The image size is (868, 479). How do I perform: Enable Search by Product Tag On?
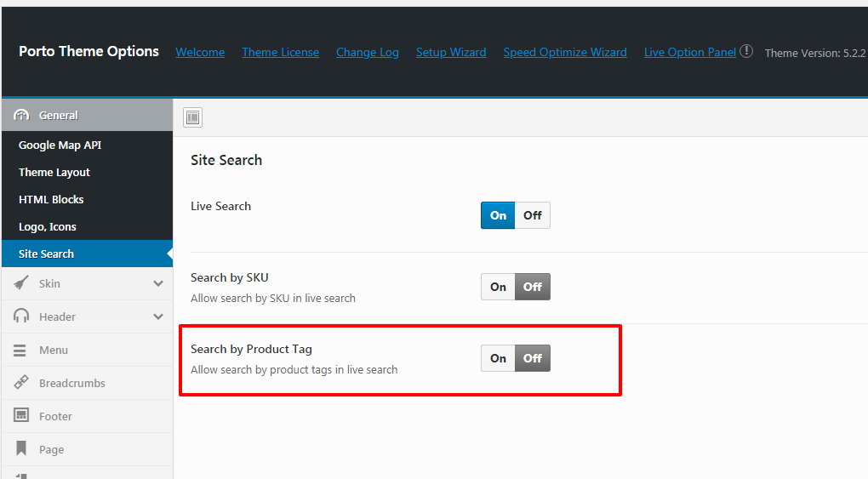[498, 358]
